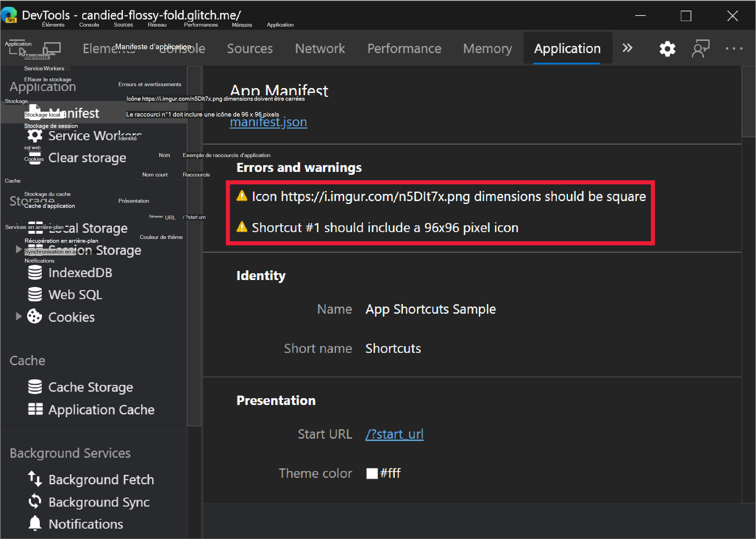Follow the /?start_url Start URL link

pyautogui.click(x=394, y=434)
